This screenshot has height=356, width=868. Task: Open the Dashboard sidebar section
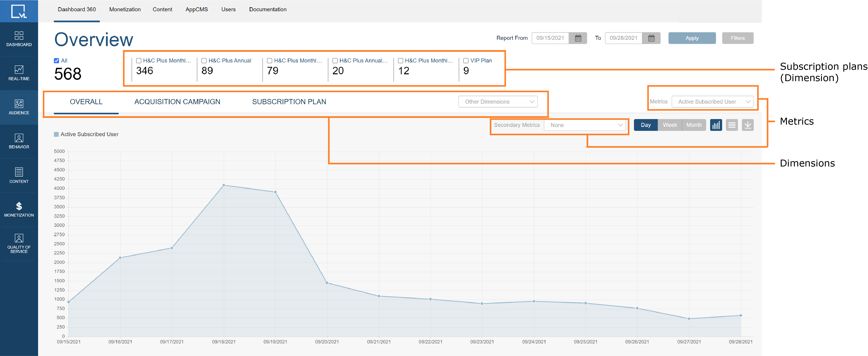pos(19,39)
